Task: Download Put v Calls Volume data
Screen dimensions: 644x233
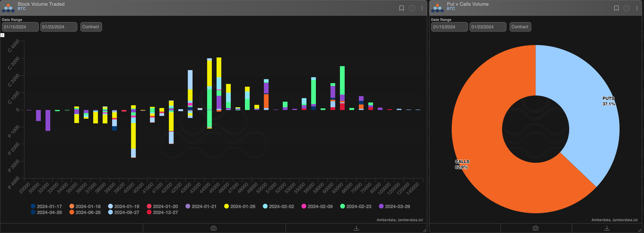Action: click(x=607, y=228)
